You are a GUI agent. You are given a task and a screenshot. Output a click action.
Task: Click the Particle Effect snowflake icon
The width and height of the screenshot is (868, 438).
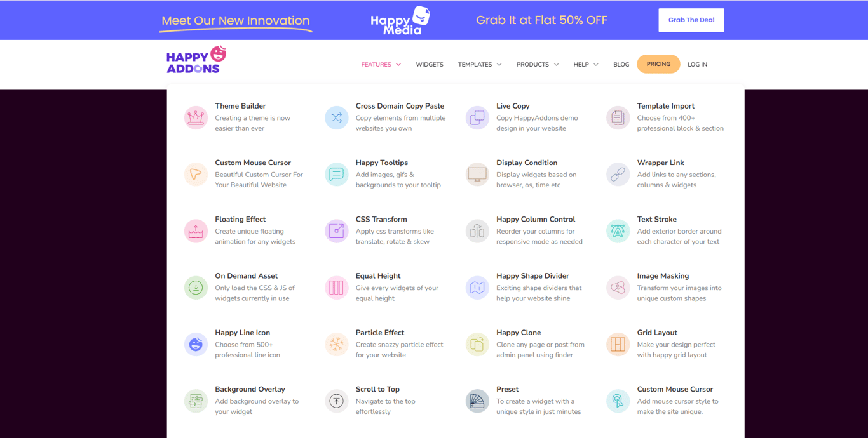point(337,344)
